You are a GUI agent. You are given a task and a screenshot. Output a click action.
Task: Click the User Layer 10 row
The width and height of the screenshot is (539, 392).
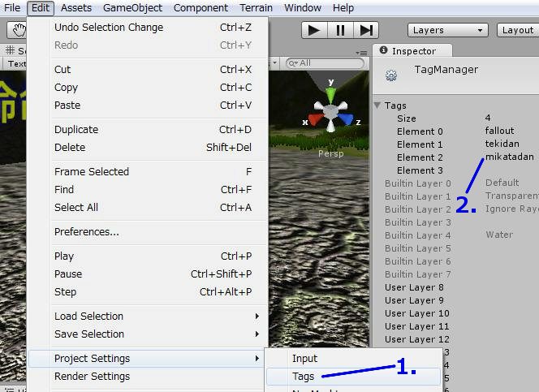click(x=460, y=313)
